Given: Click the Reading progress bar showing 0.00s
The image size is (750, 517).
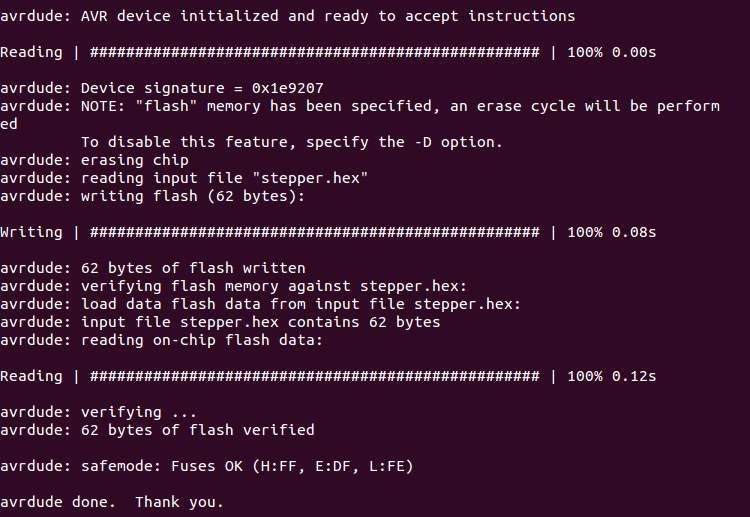Looking at the screenshot, I should coord(315,52).
